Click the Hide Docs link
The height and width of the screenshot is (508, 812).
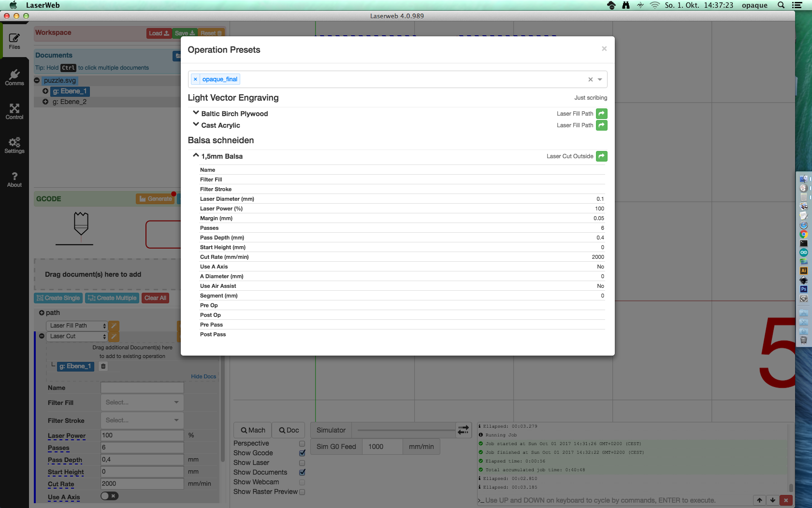[203, 376]
